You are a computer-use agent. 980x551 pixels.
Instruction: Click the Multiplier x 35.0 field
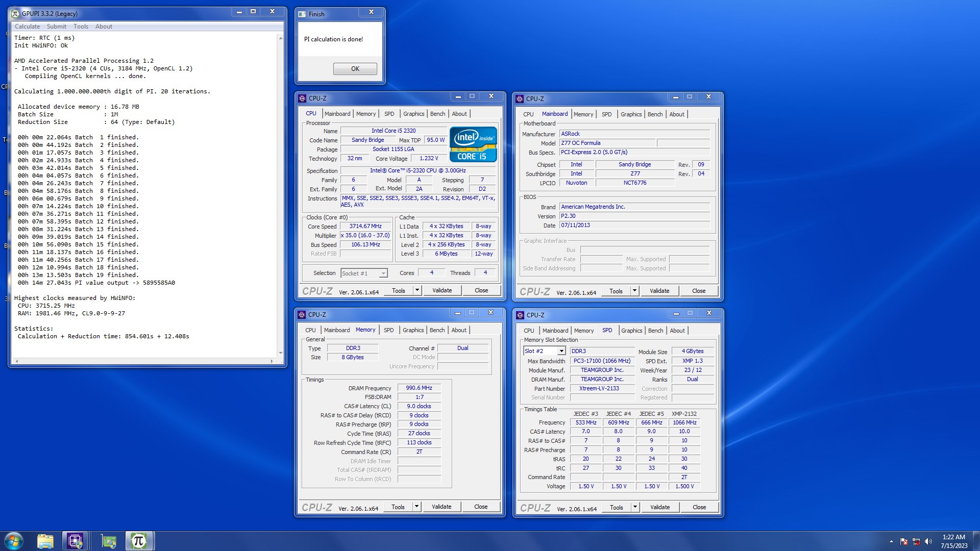pyautogui.click(x=365, y=235)
